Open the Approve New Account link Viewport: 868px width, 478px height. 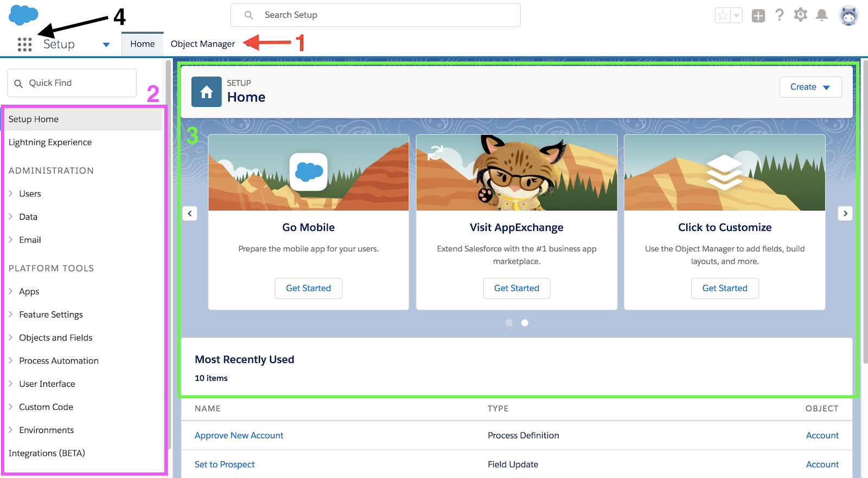tap(239, 436)
